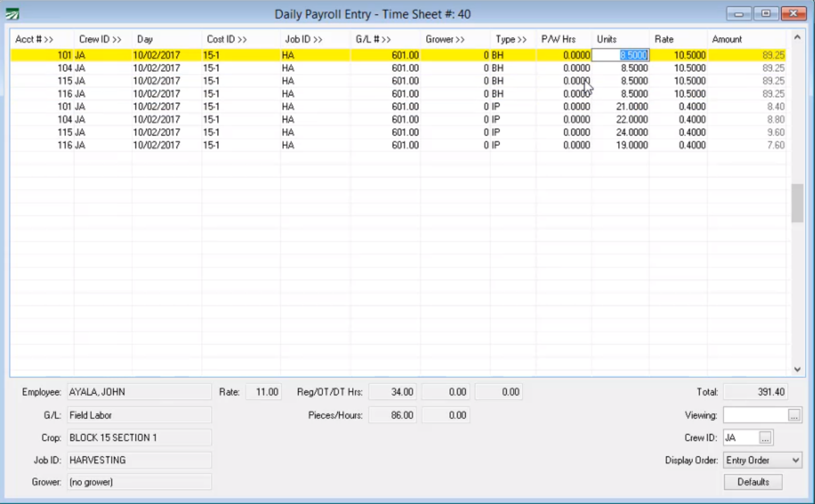This screenshot has width=815, height=504.
Task: Open the Acct # column lookup header
Action: coord(34,39)
